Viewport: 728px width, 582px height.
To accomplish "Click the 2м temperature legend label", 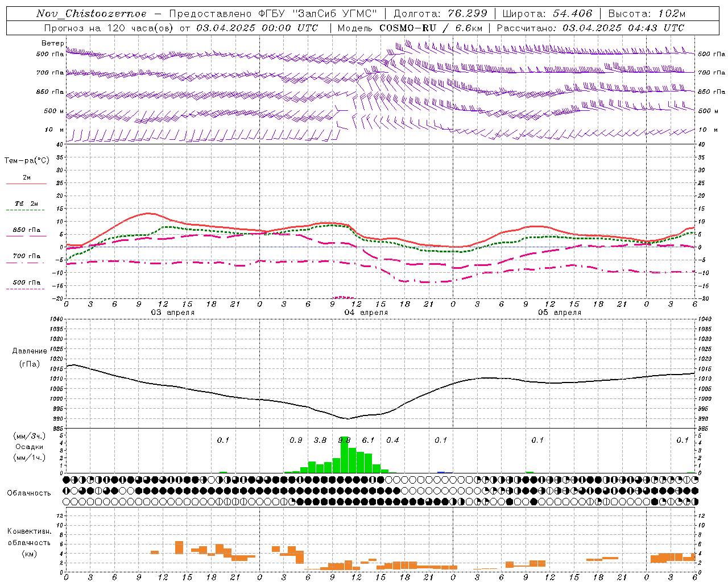I will pos(27,177).
